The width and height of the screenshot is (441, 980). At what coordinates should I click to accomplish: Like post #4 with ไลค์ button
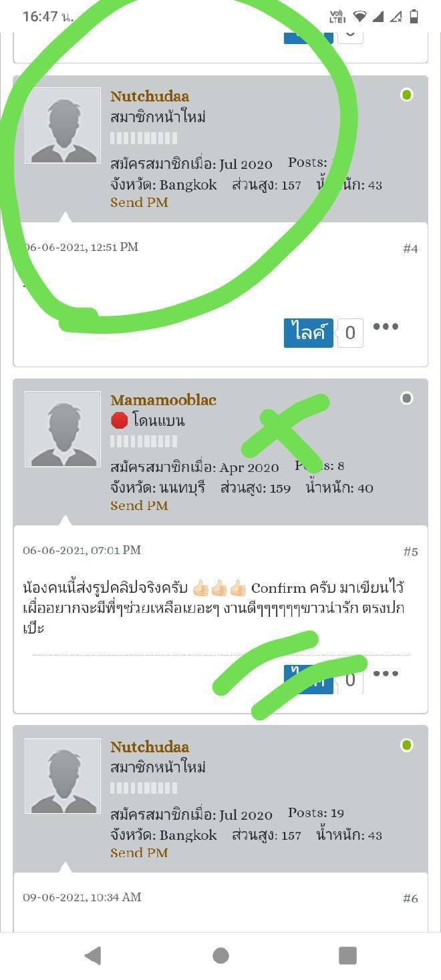coord(309,332)
